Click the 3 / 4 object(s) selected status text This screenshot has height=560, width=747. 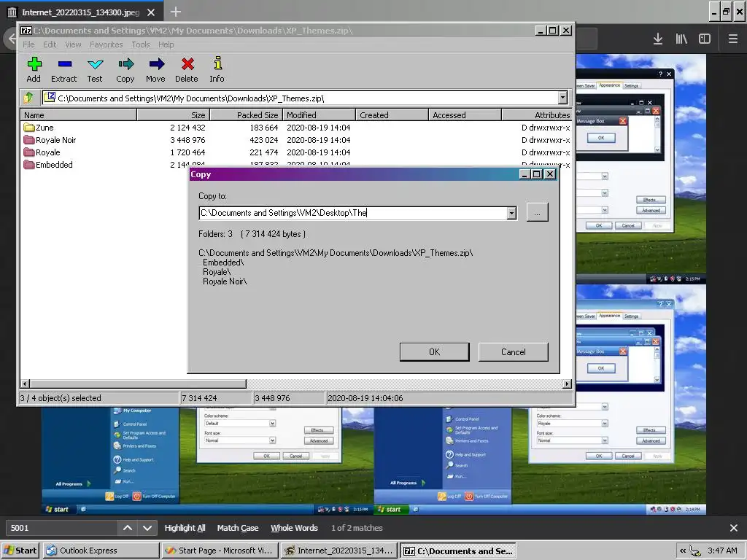[61, 398]
